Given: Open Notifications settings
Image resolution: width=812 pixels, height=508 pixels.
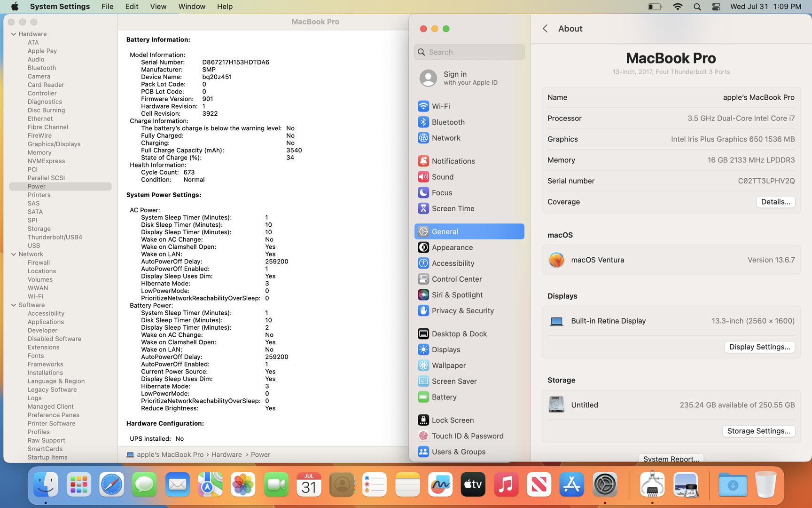Looking at the screenshot, I should (469, 161).
